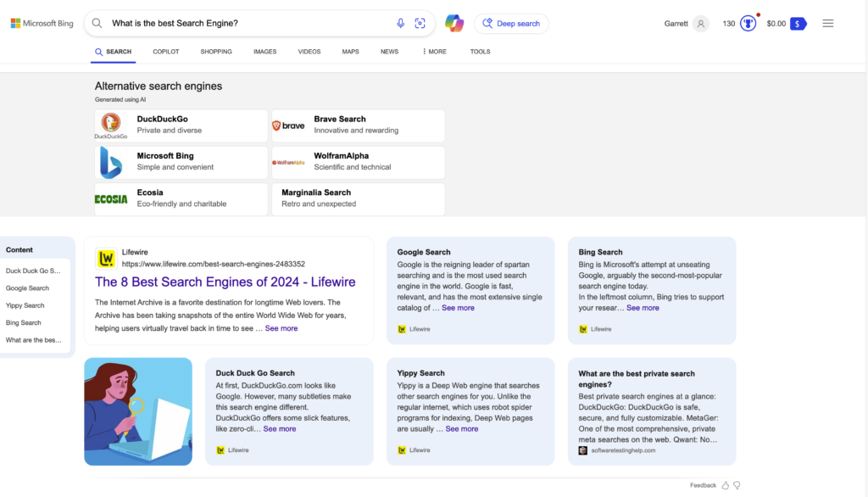Viewport: 868px width, 497px height.
Task: Open the rewards trophy icon
Action: click(748, 24)
